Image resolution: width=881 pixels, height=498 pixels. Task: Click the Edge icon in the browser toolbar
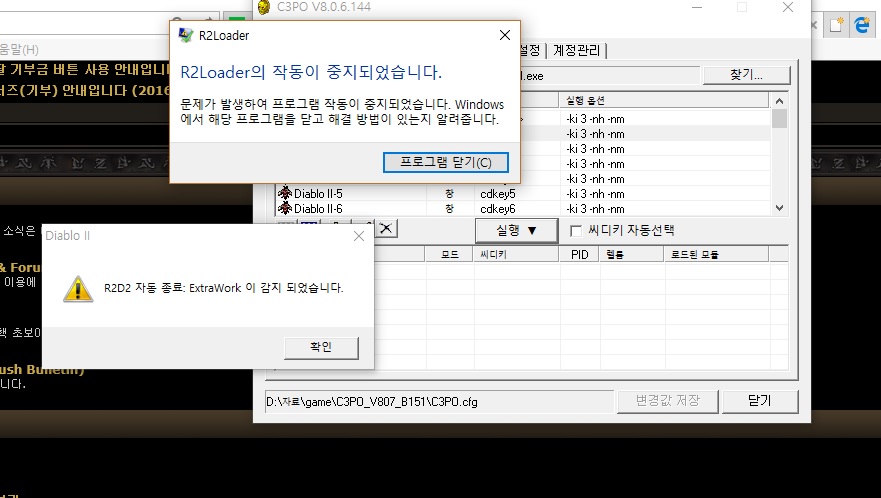(x=861, y=25)
